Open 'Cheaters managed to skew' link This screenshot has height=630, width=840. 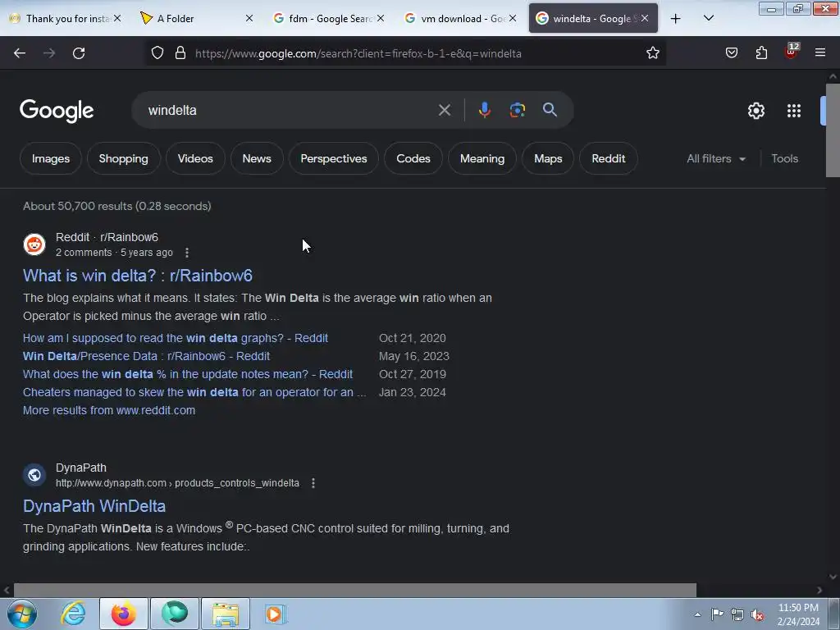tap(194, 392)
